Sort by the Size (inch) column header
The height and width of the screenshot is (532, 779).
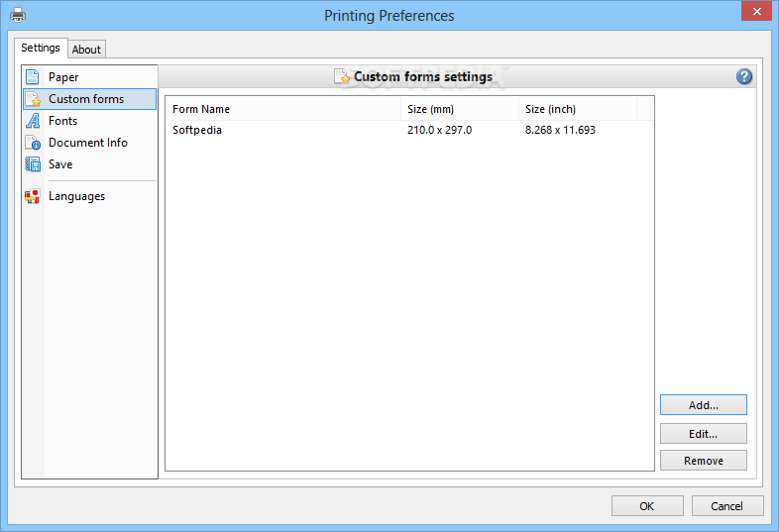577,109
